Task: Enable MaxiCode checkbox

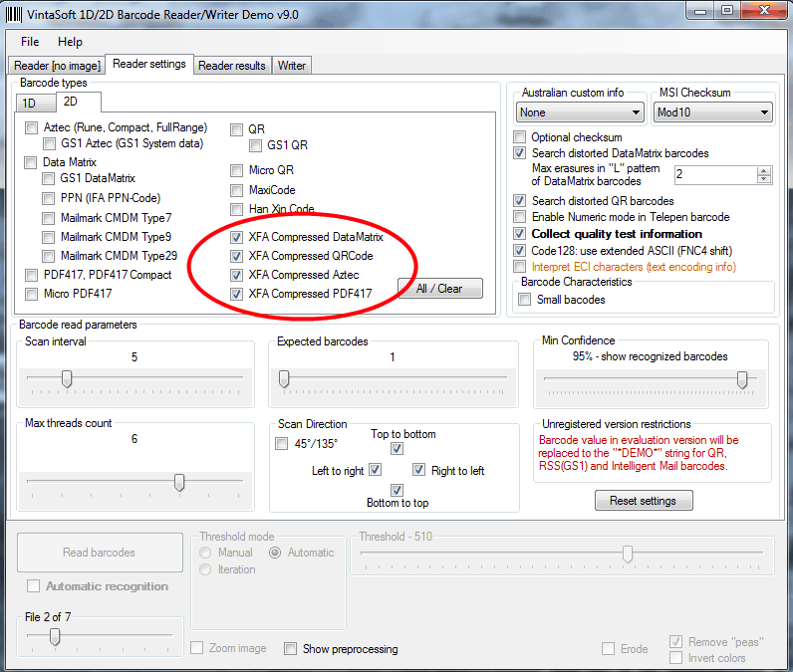Action: click(x=236, y=190)
